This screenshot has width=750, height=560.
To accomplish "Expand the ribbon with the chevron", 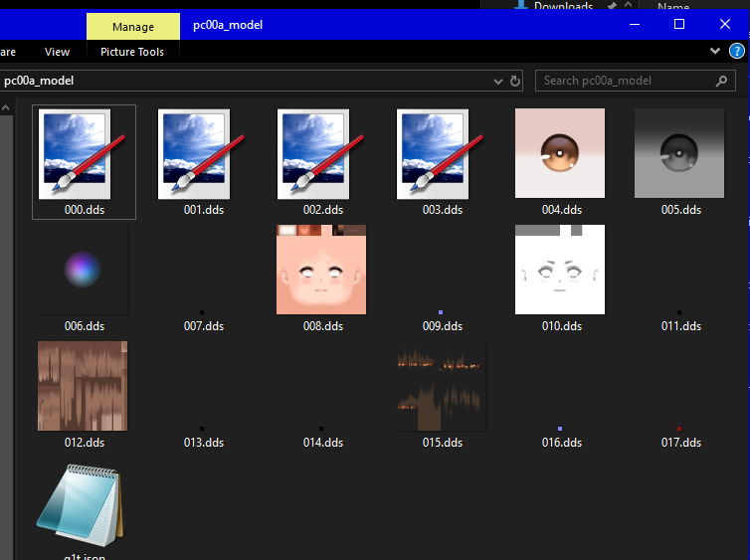I will coord(715,51).
